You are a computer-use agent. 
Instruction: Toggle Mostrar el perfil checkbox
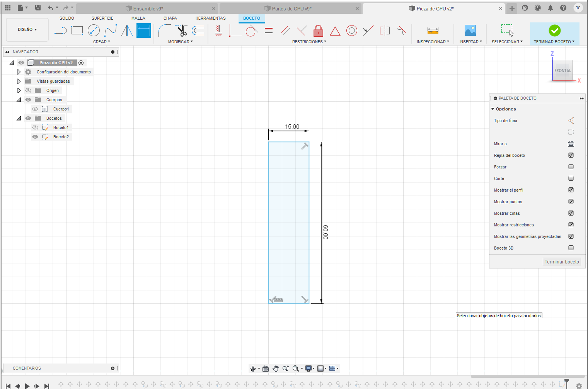point(571,190)
